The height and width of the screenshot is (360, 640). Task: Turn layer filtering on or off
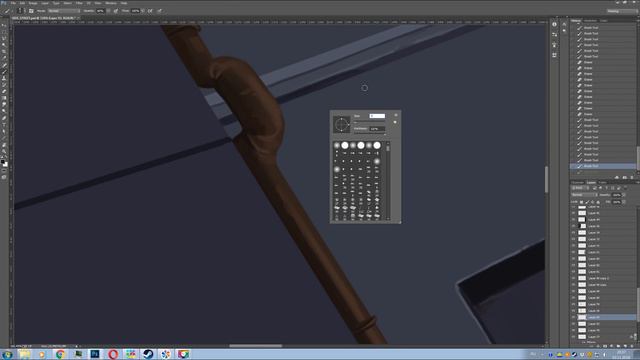tap(625, 188)
